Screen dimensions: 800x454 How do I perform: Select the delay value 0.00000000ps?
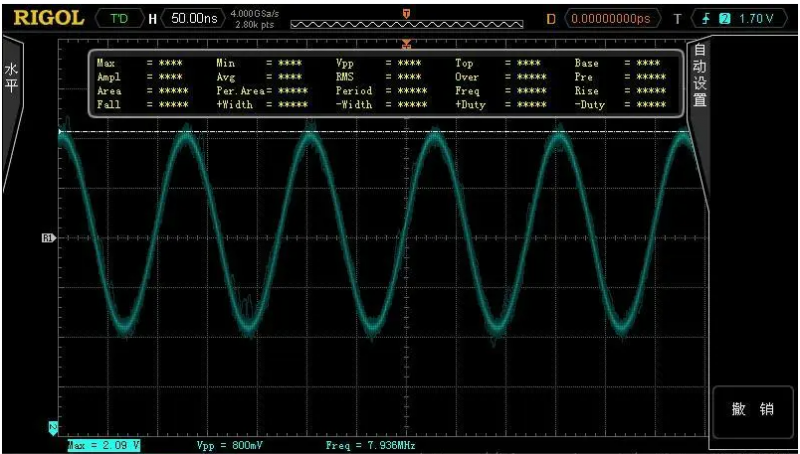tap(611, 19)
